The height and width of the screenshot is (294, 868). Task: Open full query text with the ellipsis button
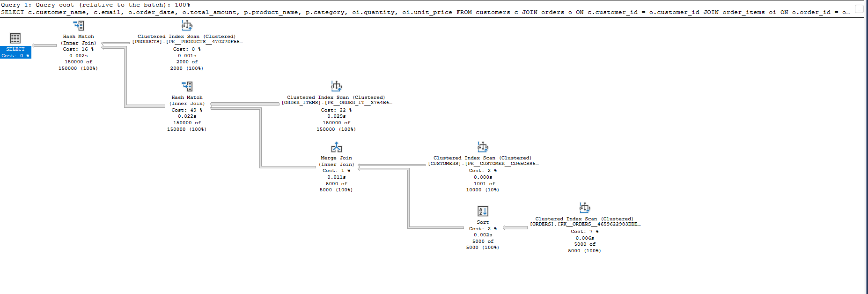pos(859,9)
